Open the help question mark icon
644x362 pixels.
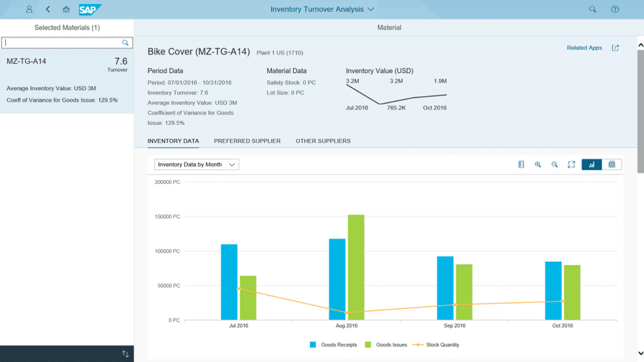point(615,9)
